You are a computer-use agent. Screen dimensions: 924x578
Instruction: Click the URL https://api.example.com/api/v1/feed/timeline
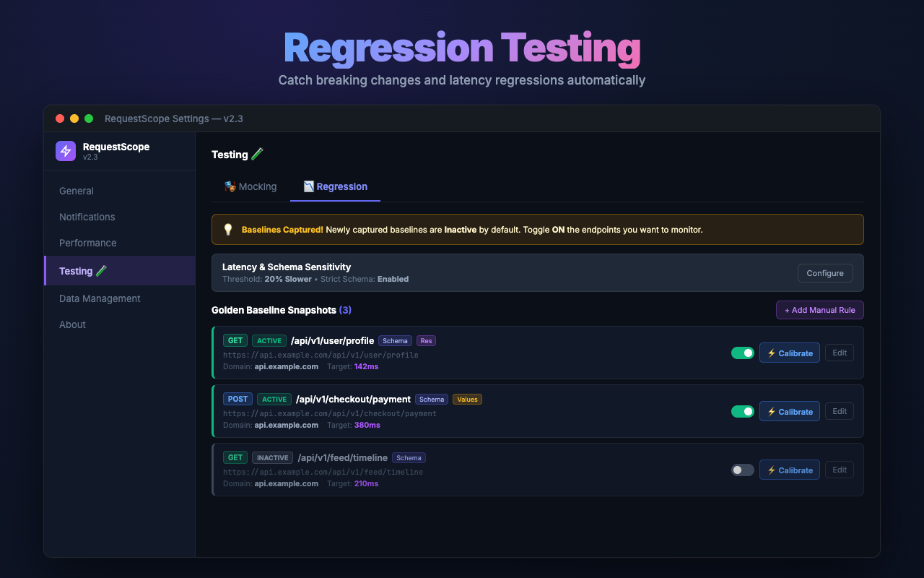[x=323, y=472]
